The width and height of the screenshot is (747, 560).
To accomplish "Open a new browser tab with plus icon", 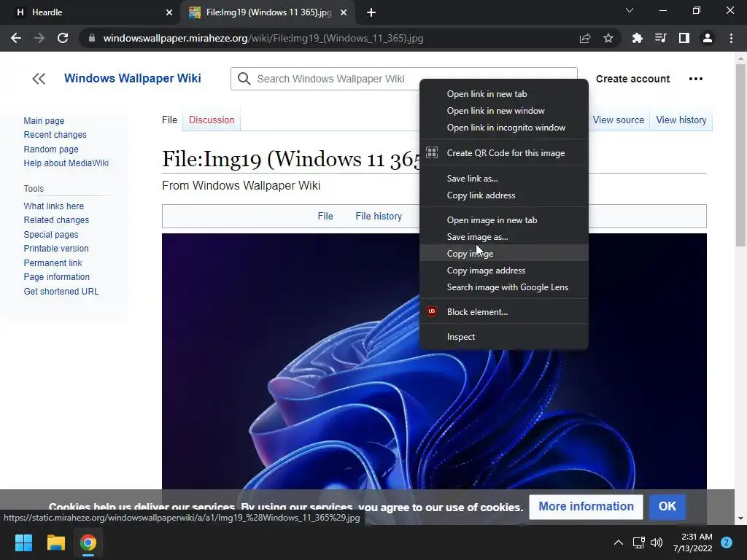I will [x=371, y=12].
